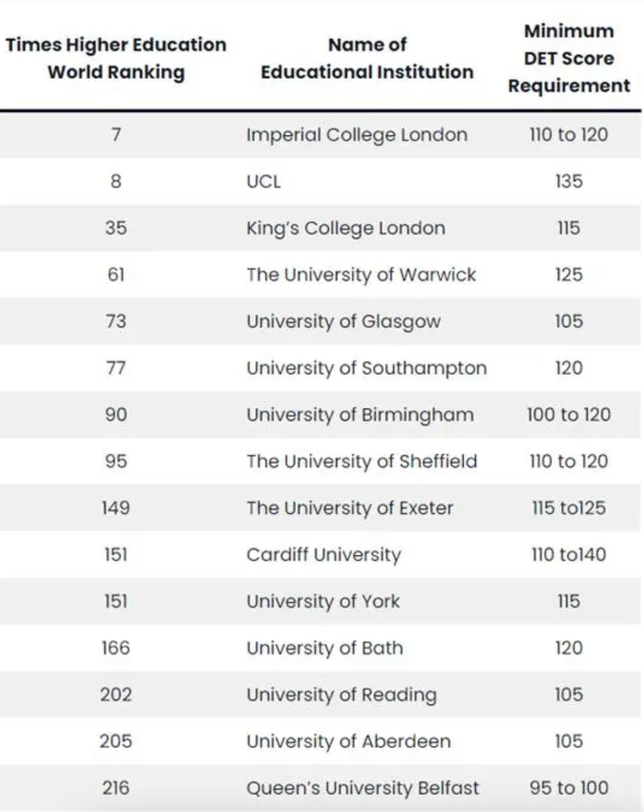644x812 pixels.
Task: Select the Times Higher Education World Ranking header
Action: (116, 58)
